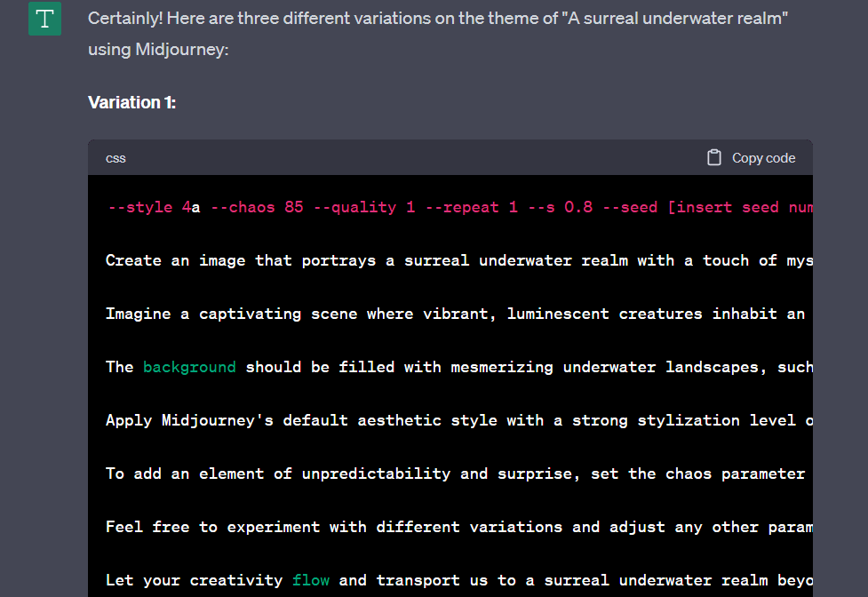Select the Variation 1 heading
Screen dimensions: 868x597
132,102
